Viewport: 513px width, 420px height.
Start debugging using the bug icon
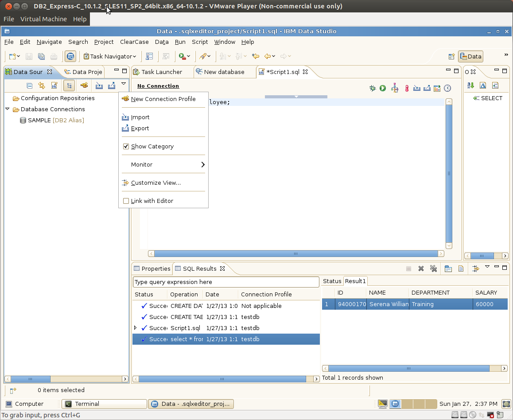373,88
